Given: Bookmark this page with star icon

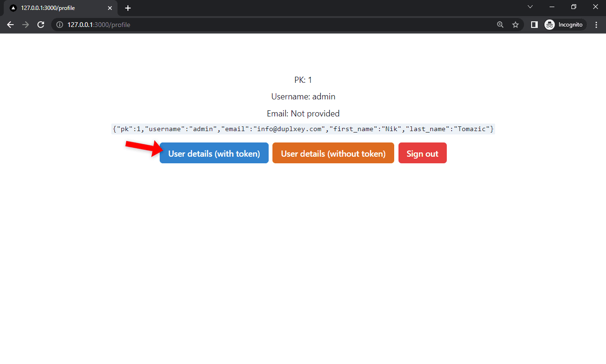Looking at the screenshot, I should pos(516,25).
